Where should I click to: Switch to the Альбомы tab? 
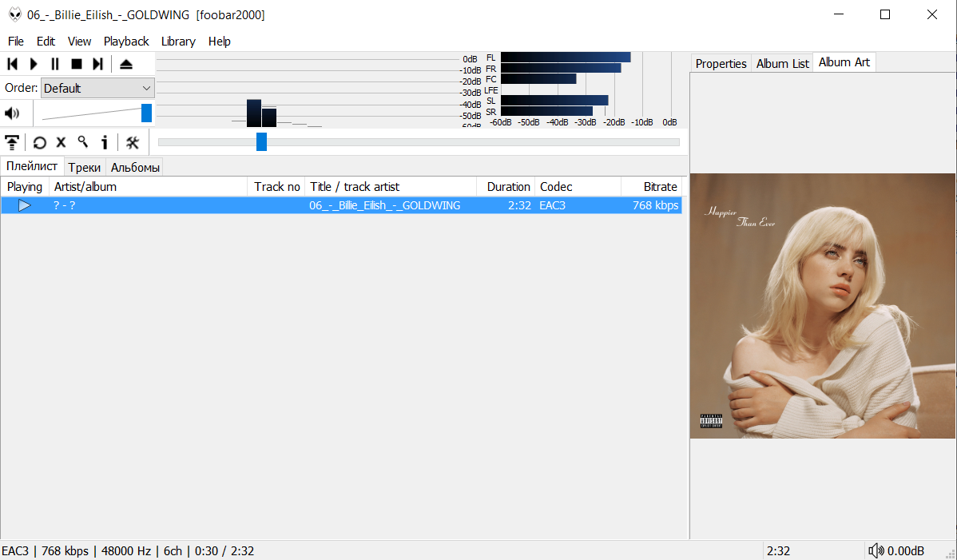[x=136, y=167]
